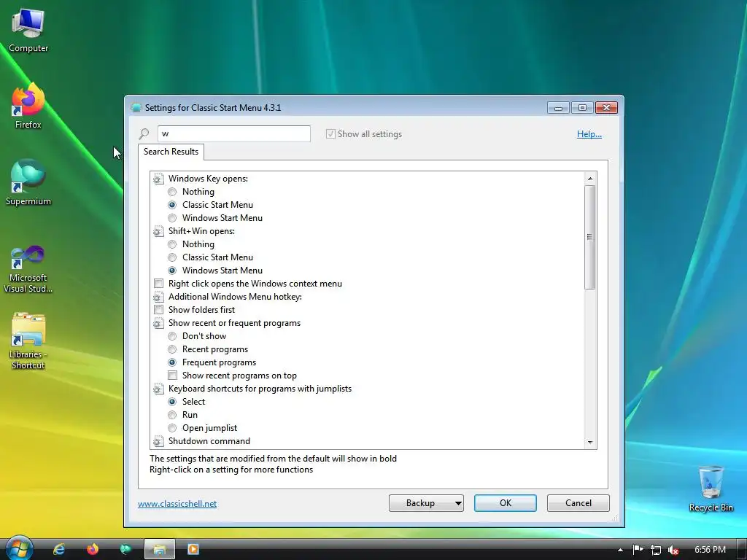Open the Libraries - Shortcut desktop icon

tap(28, 341)
